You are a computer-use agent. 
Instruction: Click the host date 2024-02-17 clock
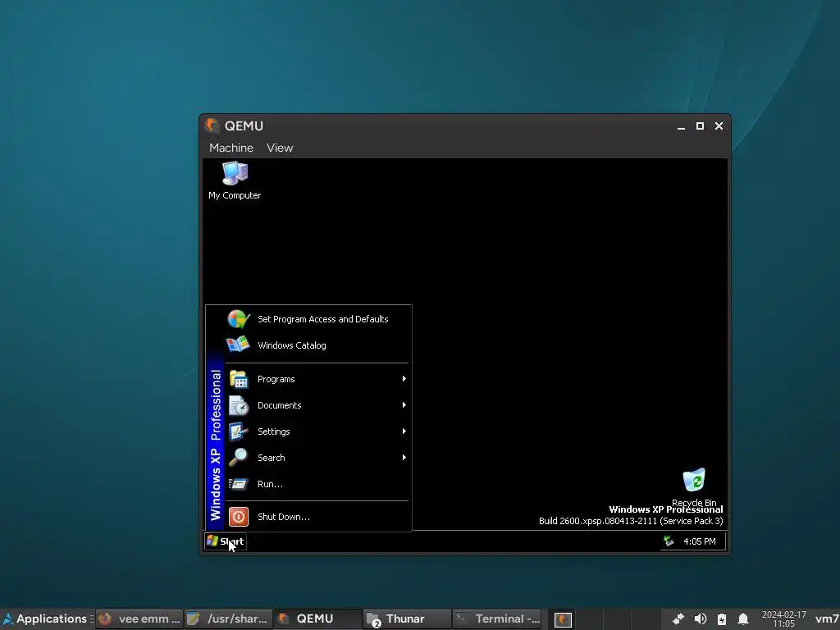[783, 619]
